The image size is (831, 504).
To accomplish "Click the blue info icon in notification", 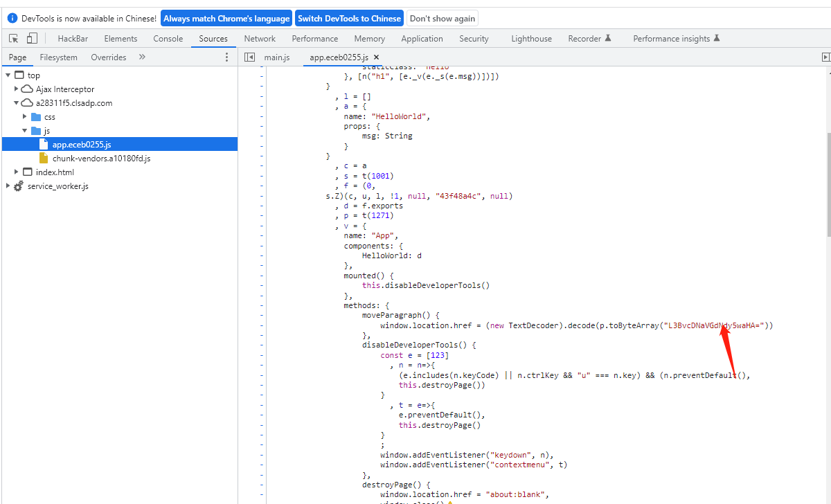I will pos(12,19).
